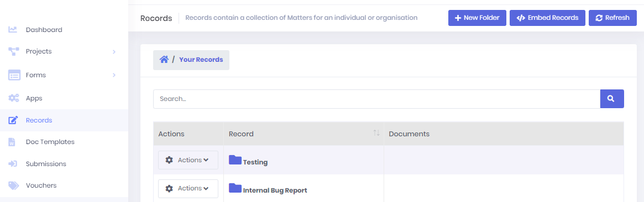644x202 pixels.
Task: Select Records in the sidebar
Action: [x=39, y=120]
